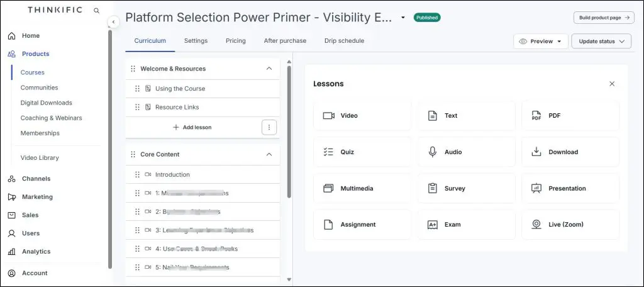Open Analytics in the left sidebar
644x287 pixels.
pyautogui.click(x=36, y=252)
